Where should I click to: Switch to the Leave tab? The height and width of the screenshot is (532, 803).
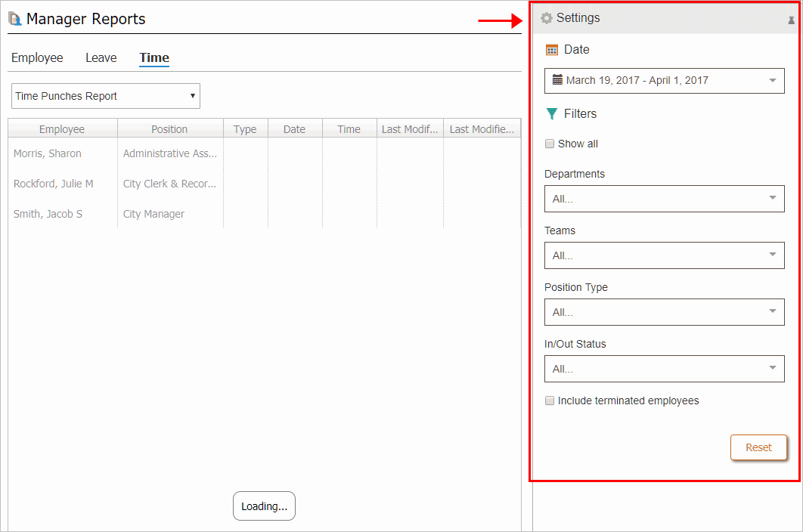[x=101, y=58]
